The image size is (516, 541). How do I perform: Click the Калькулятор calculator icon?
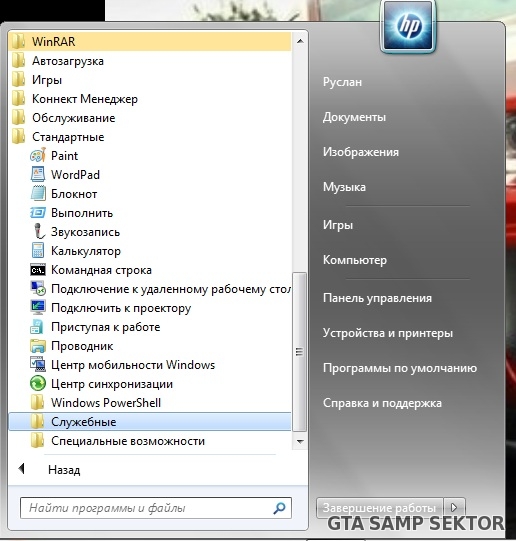coord(38,251)
